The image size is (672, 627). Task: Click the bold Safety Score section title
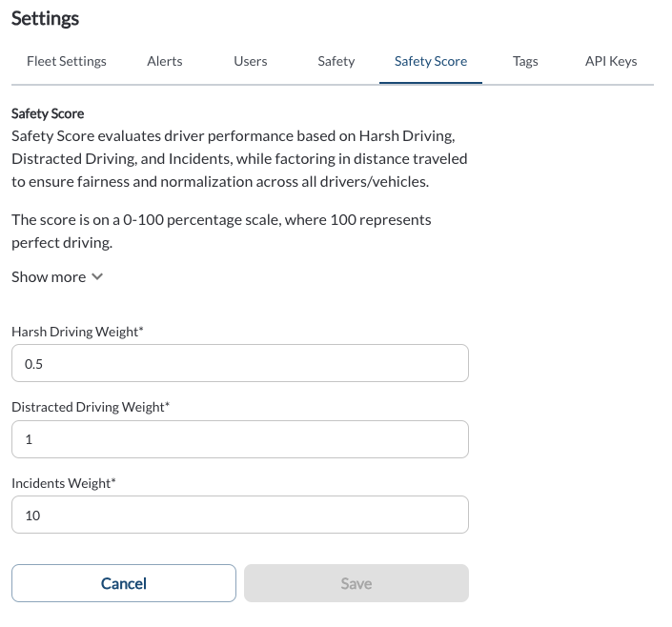(48, 113)
